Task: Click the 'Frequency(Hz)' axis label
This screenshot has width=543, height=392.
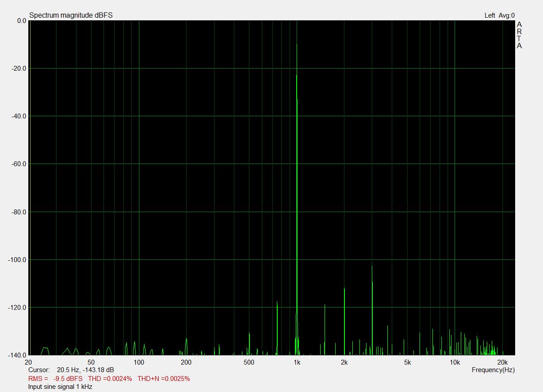Action: [493, 369]
